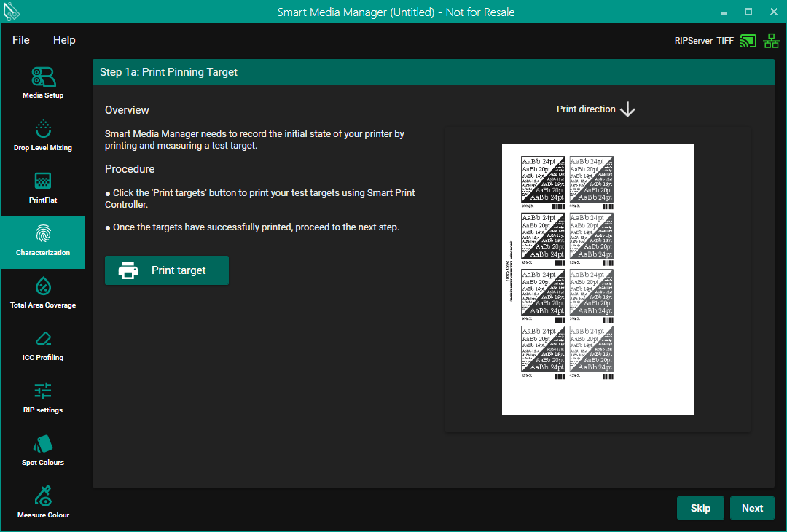Click the green cast connection status icon
Image resolution: width=787 pixels, height=532 pixels.
tap(748, 41)
